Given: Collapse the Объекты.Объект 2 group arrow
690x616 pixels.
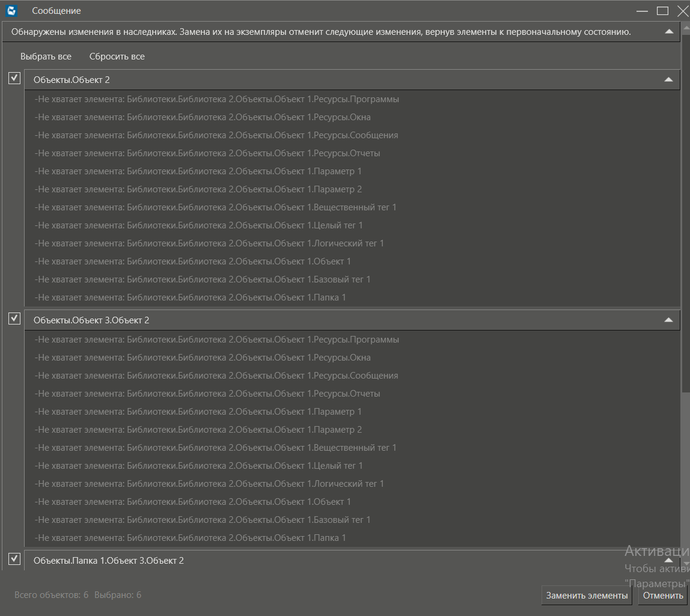Looking at the screenshot, I should point(668,79).
